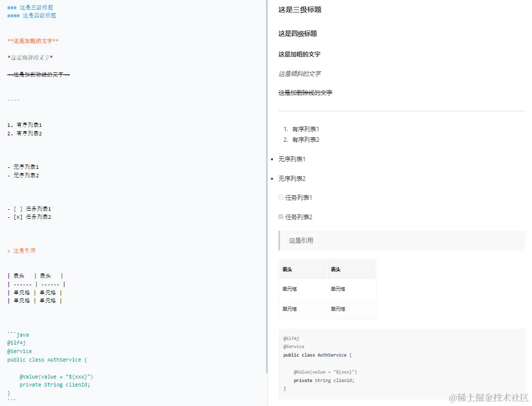The height and width of the screenshot is (406, 532).
Task: Click '- 无序列表2' in editor
Action: (x=23, y=175)
